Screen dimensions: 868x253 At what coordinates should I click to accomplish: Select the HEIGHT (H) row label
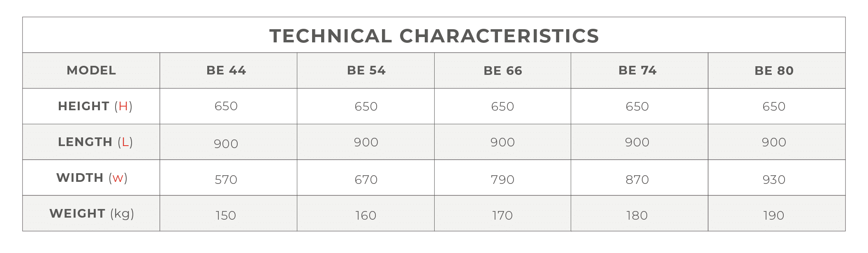point(95,106)
